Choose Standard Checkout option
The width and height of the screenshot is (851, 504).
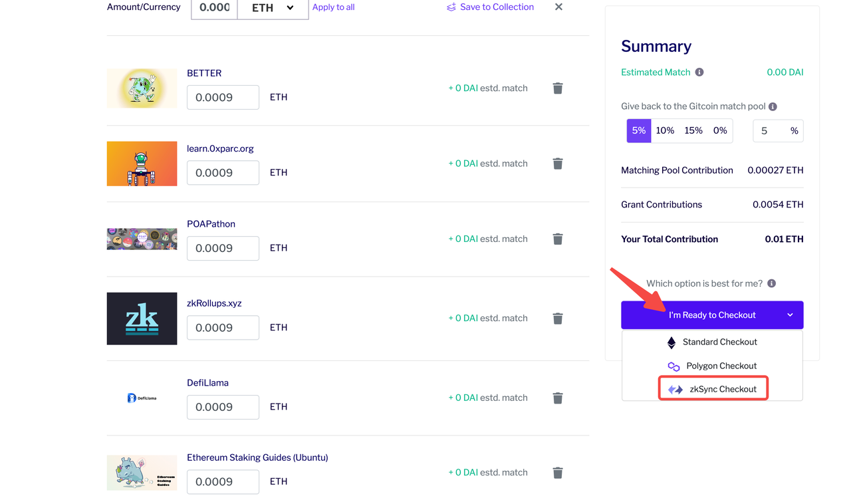pyautogui.click(x=712, y=342)
